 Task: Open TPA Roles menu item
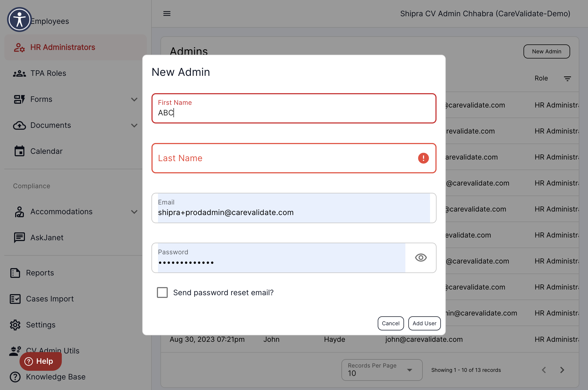coord(76,73)
